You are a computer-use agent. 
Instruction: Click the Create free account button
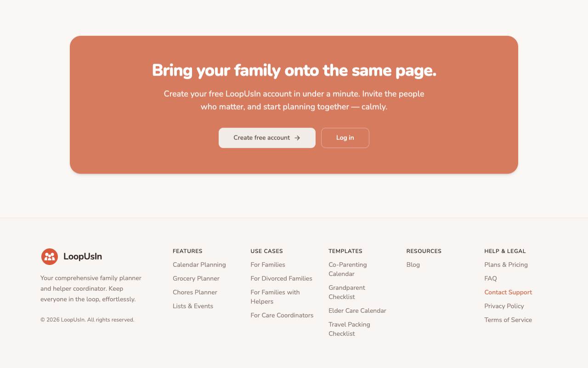[267, 138]
